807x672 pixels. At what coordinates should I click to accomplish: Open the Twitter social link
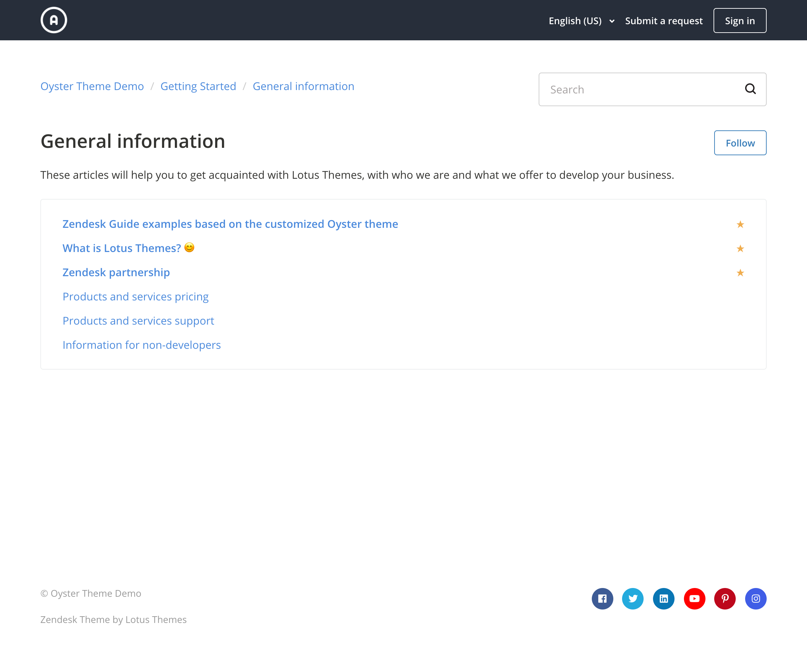point(633,598)
